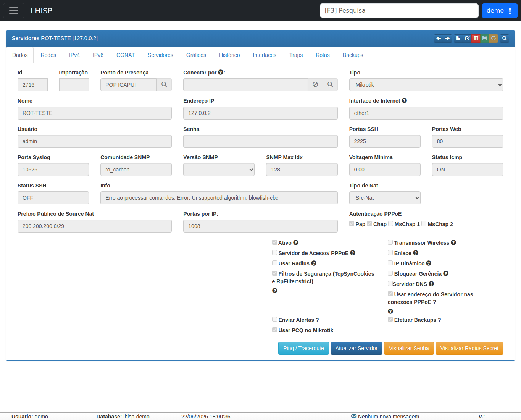Image resolution: width=521 pixels, height=420 pixels.
Task: Focus the F3 Pesquisa search field
Action: (399, 11)
